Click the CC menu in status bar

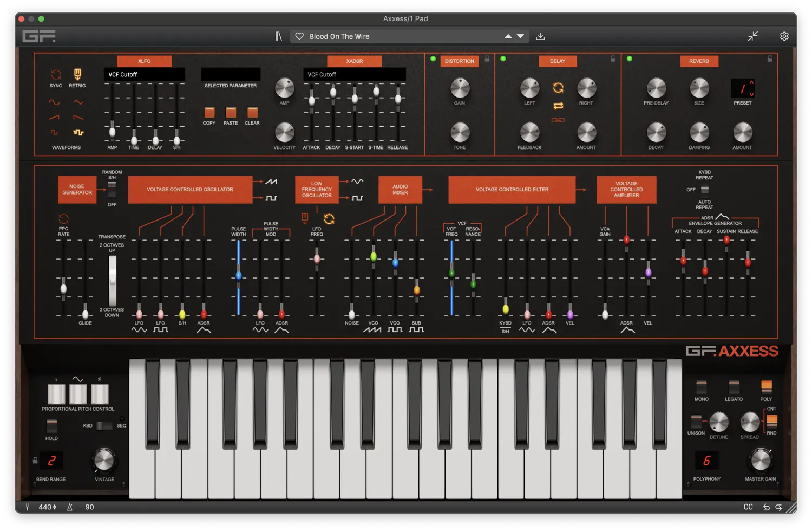pyautogui.click(x=748, y=507)
